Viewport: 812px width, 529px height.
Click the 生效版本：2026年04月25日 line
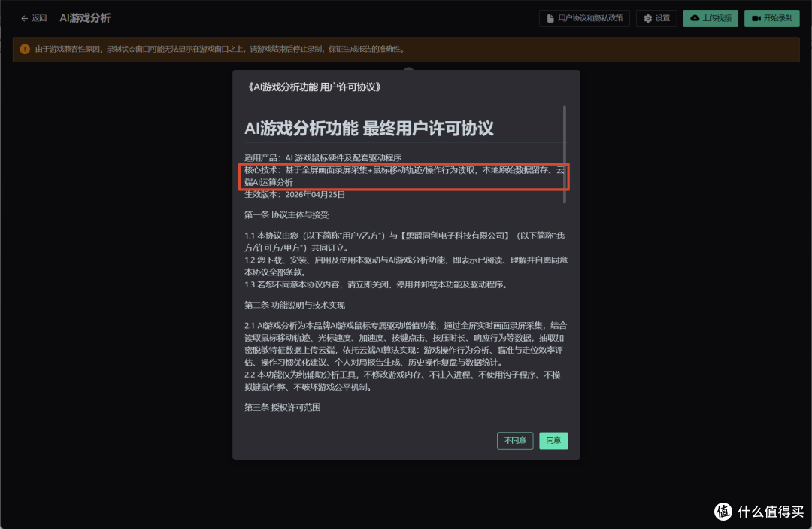click(x=295, y=195)
